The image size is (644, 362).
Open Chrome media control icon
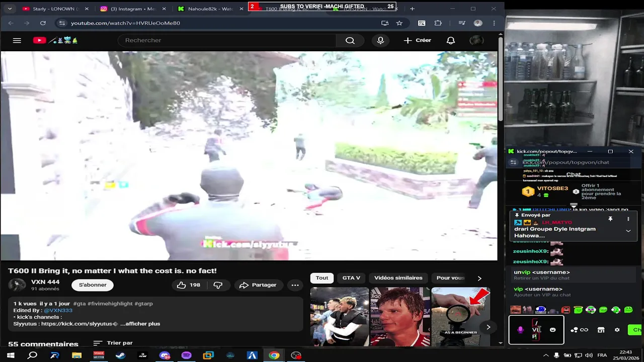(x=462, y=23)
